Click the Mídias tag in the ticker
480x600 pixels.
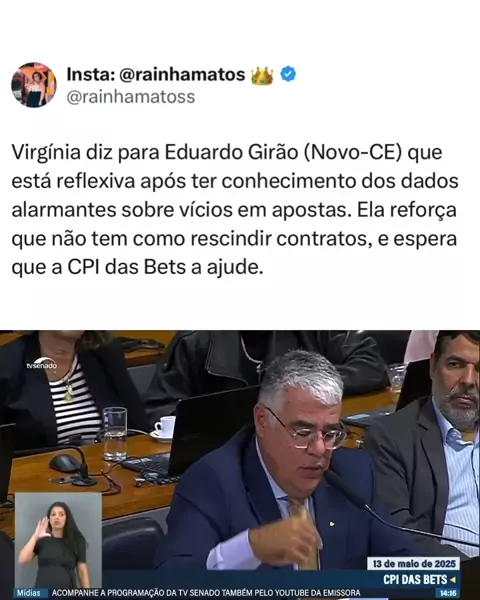point(29,593)
